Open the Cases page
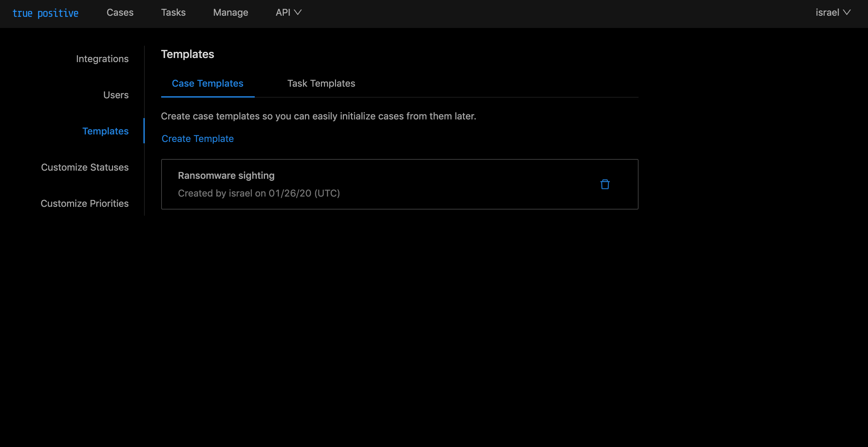This screenshot has height=447, width=868. 120,13
